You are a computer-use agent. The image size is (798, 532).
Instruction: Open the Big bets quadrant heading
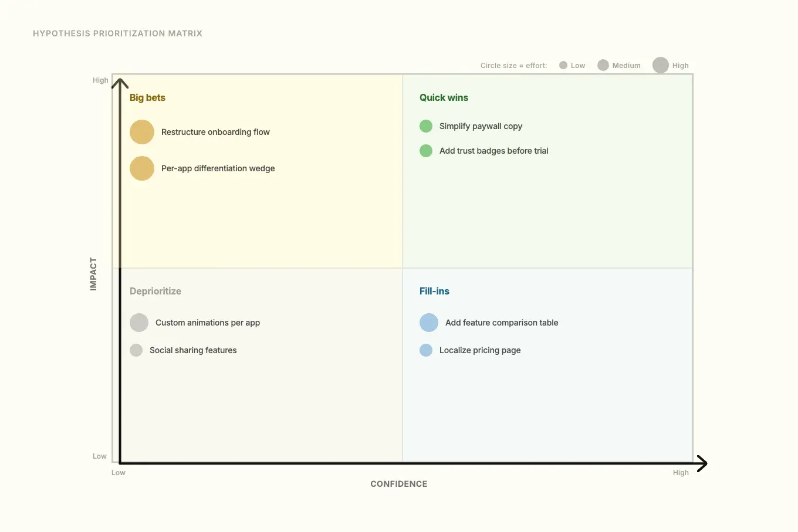147,97
